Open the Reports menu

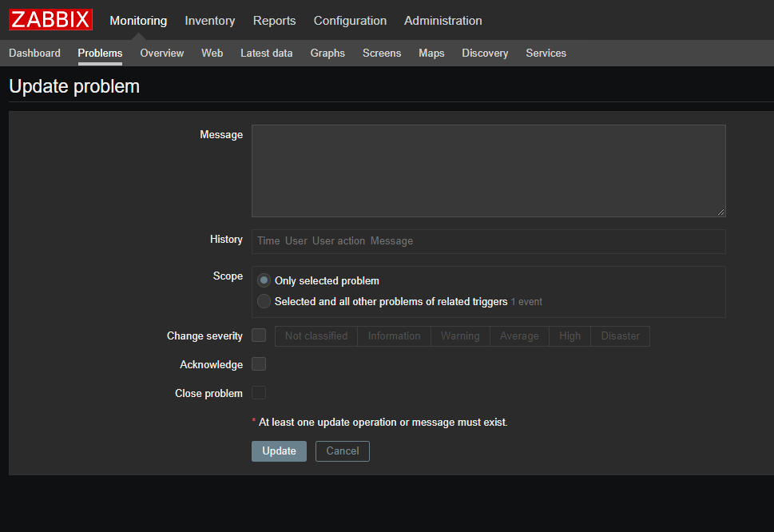(x=274, y=21)
